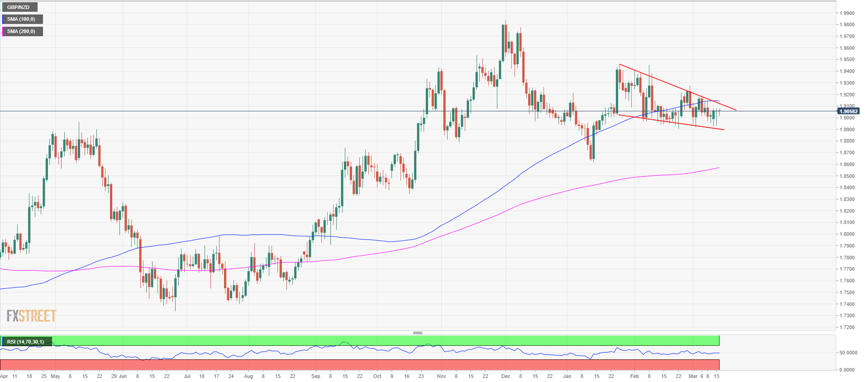Select the upper red wedge trendline

(x=677, y=87)
